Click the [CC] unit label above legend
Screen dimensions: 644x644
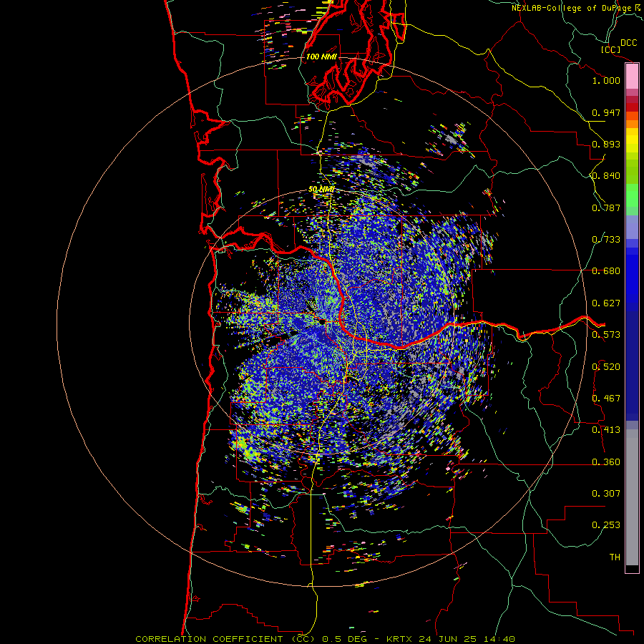coord(610,49)
